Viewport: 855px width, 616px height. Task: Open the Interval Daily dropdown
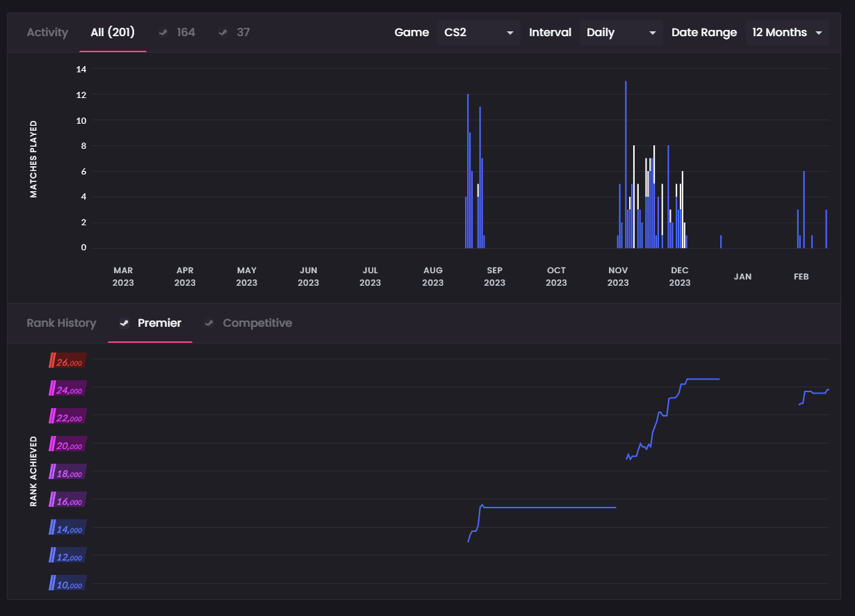click(x=621, y=33)
